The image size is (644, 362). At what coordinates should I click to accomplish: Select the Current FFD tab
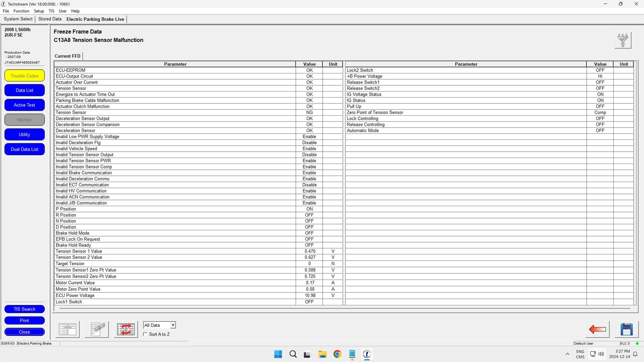[x=68, y=56]
